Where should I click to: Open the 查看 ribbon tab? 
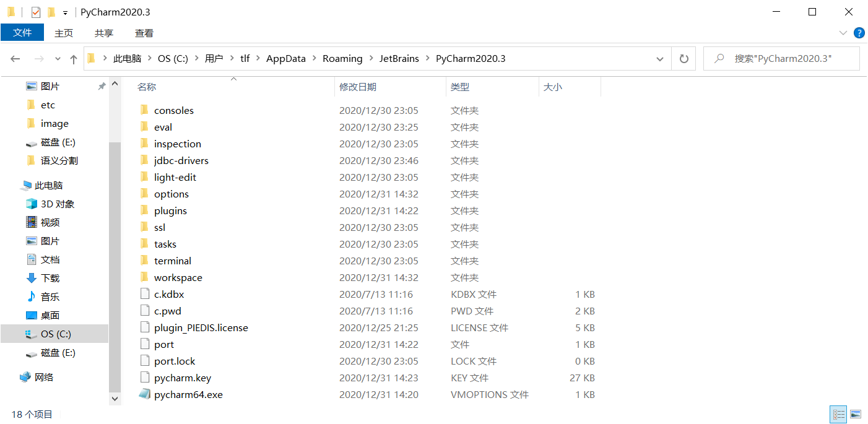pos(144,33)
